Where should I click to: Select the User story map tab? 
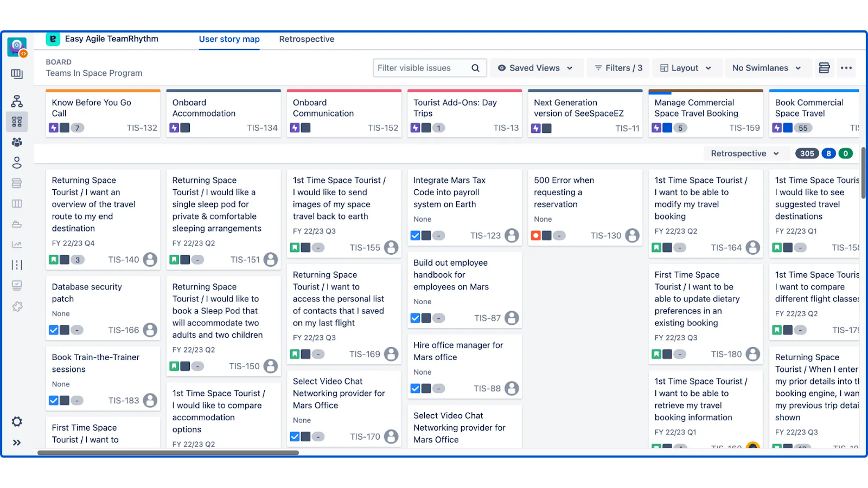tap(229, 39)
